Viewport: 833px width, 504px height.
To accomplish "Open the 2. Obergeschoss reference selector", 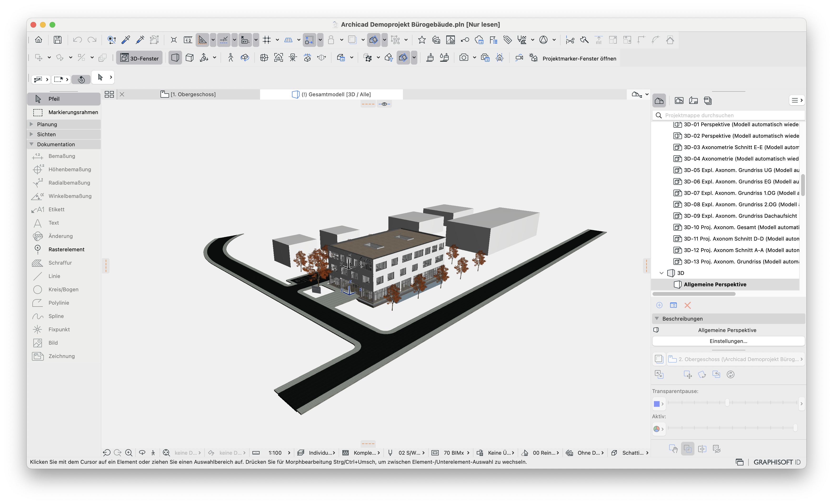I will coord(736,359).
